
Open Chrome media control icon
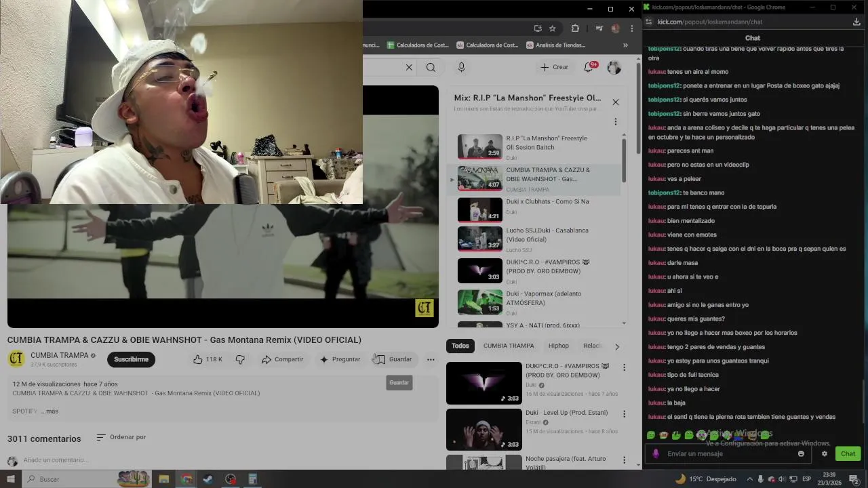coord(599,28)
